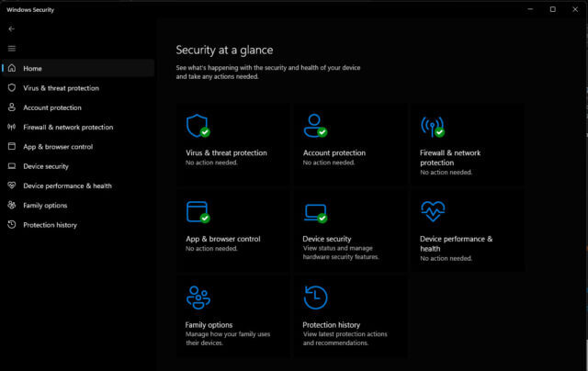Toggle the hamburger navigation menu
Image resolution: width=588 pixels, height=371 pixels.
point(12,49)
